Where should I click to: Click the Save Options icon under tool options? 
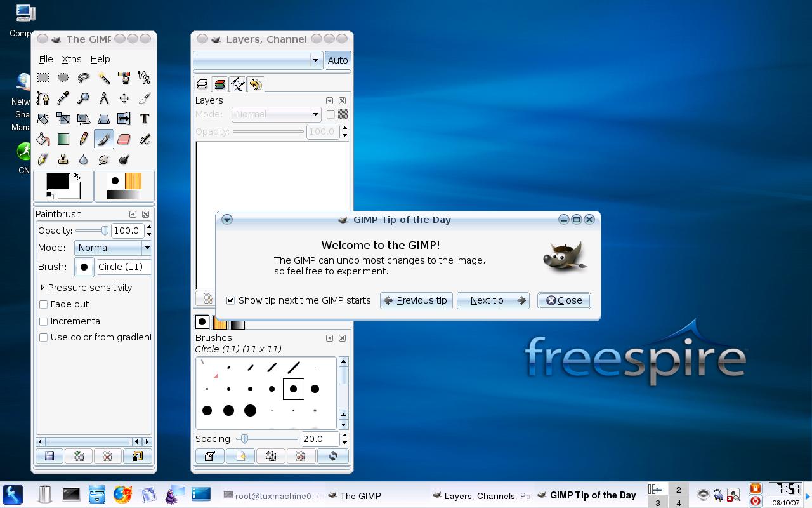pyautogui.click(x=49, y=456)
